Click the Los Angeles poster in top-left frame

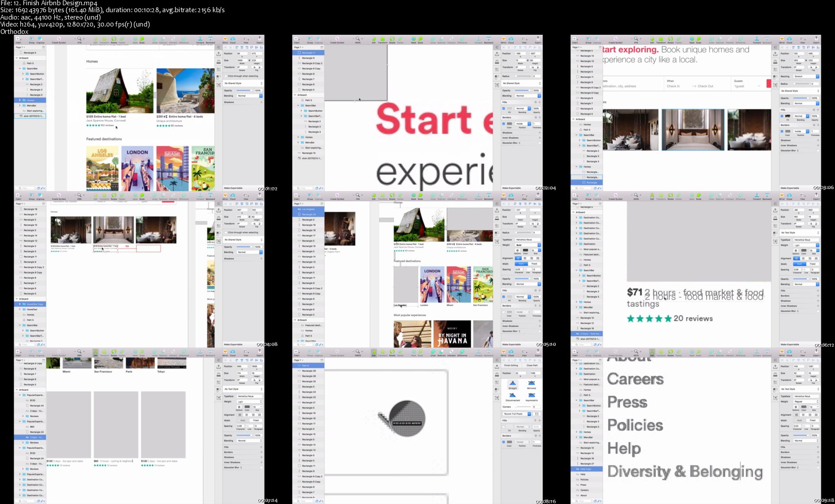102,169
